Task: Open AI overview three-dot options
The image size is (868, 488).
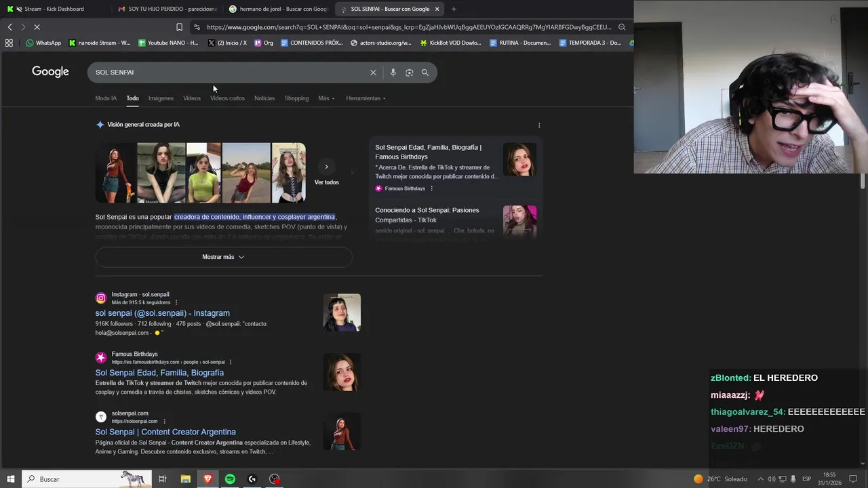Action: tap(539, 125)
